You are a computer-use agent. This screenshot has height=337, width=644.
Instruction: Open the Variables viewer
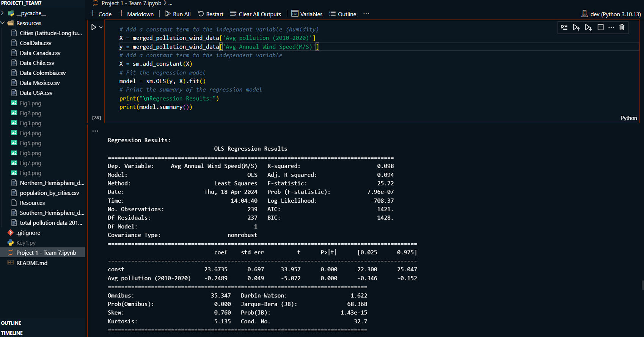(307, 14)
